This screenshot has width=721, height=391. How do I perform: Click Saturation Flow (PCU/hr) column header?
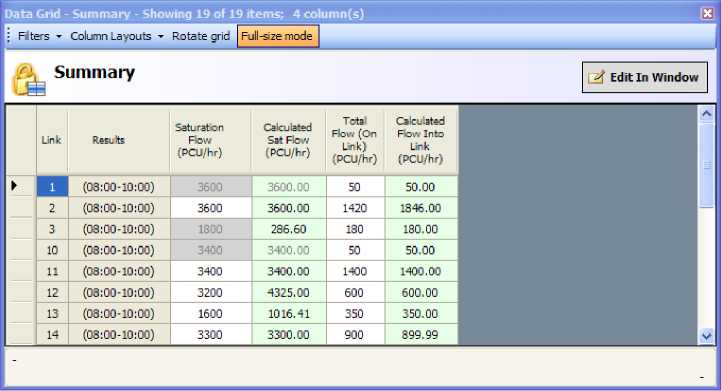[x=211, y=140]
